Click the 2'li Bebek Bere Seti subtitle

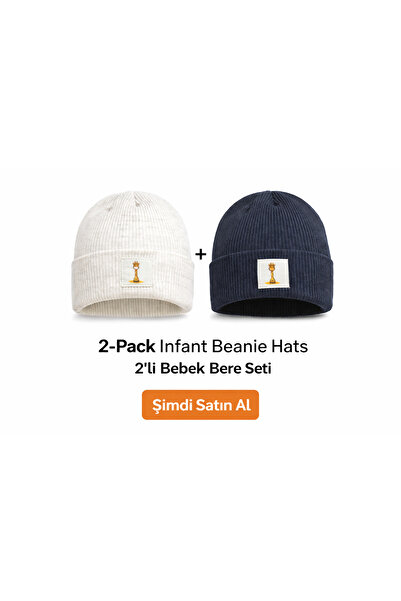[203, 368]
